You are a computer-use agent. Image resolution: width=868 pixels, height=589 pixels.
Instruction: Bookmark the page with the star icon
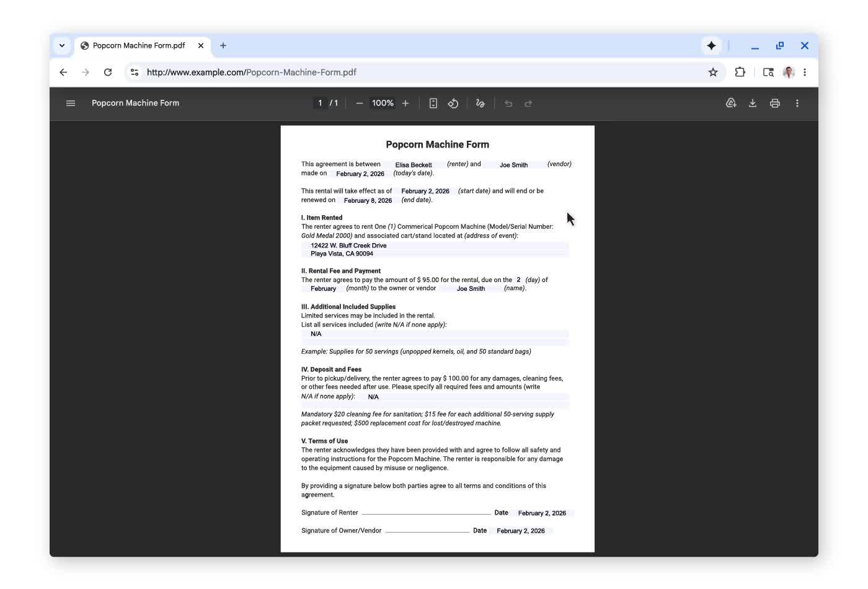[x=712, y=72]
